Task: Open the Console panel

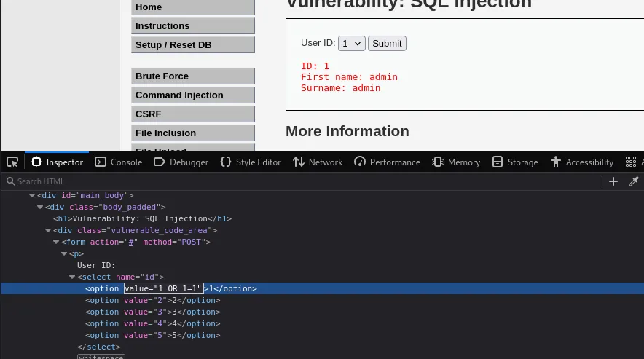Action: point(118,162)
